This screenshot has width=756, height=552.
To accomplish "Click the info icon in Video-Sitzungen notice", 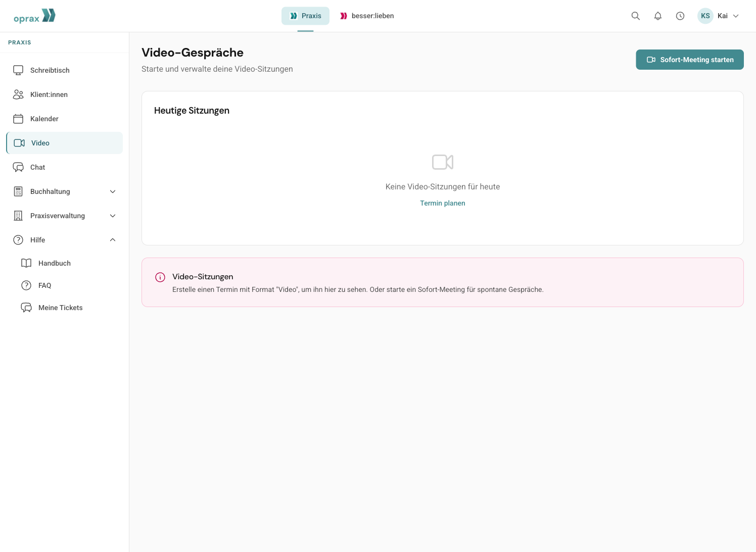I will tap(160, 277).
